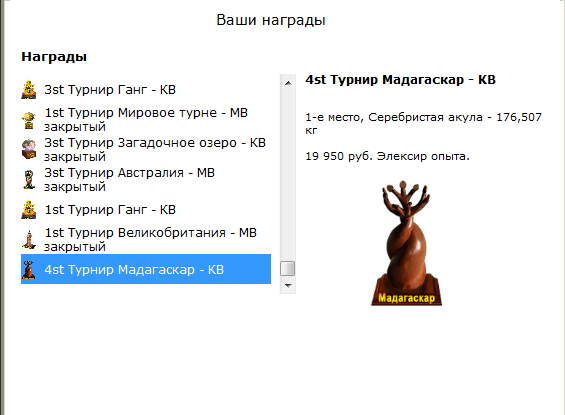The image size is (565, 415).
Task: Click the Награды section heading
Action: [x=54, y=57]
